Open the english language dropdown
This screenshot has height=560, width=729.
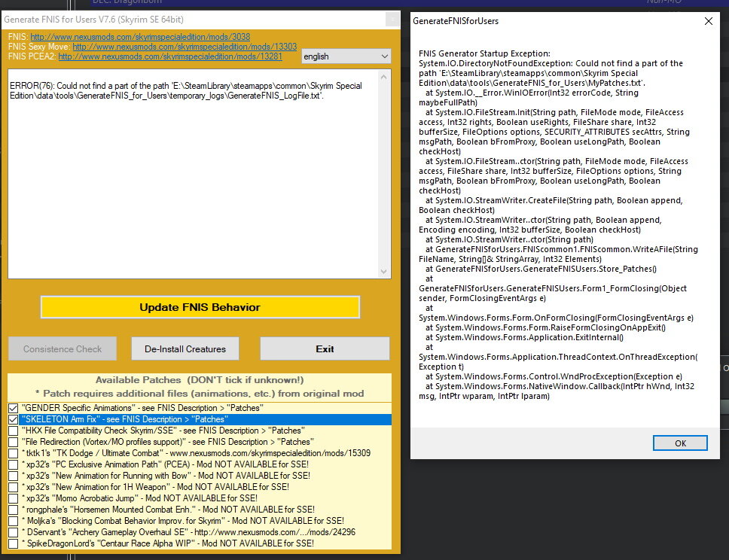(346, 56)
